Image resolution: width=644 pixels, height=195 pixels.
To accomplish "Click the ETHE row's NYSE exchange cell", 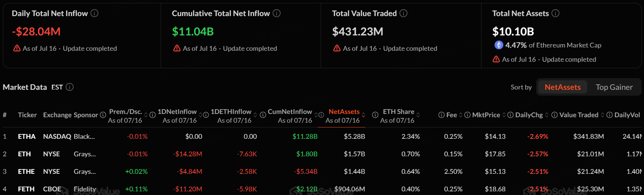I will (x=51, y=171).
